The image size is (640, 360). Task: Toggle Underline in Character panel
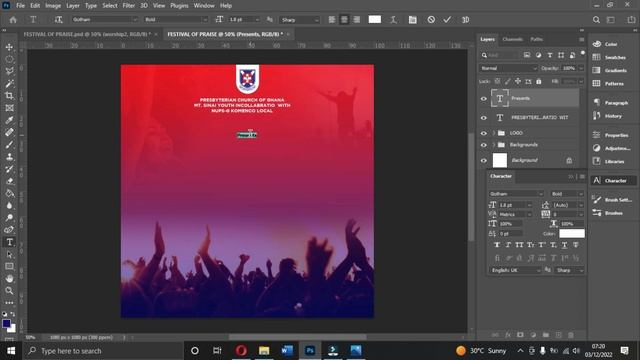(564, 245)
